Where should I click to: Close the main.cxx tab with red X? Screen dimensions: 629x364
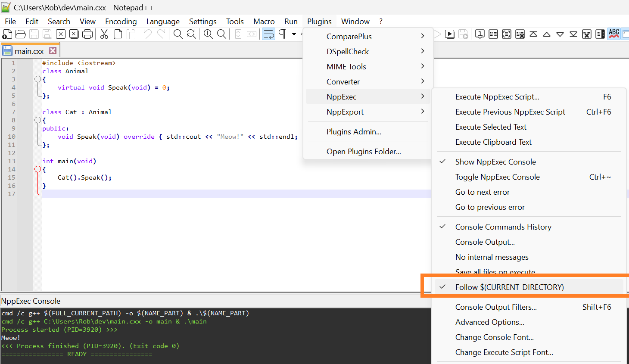point(53,51)
